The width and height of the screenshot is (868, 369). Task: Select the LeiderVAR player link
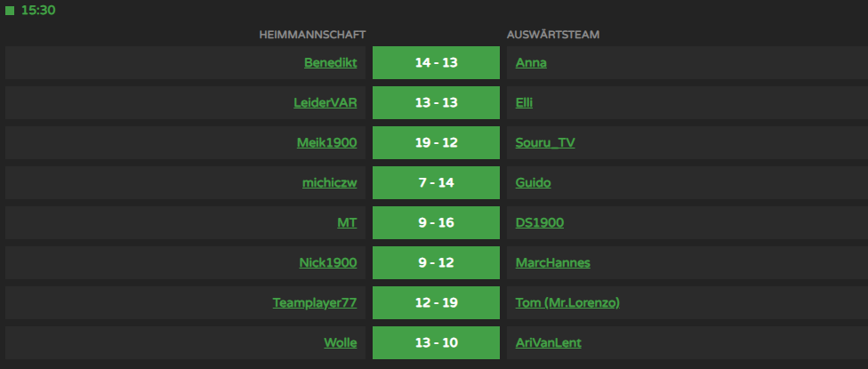[x=325, y=102]
